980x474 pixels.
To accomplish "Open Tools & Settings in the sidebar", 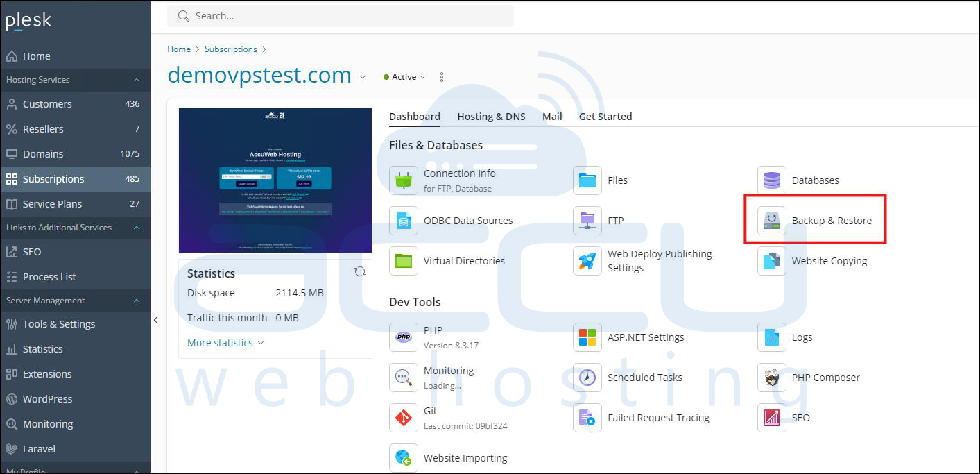I will click(75, 324).
